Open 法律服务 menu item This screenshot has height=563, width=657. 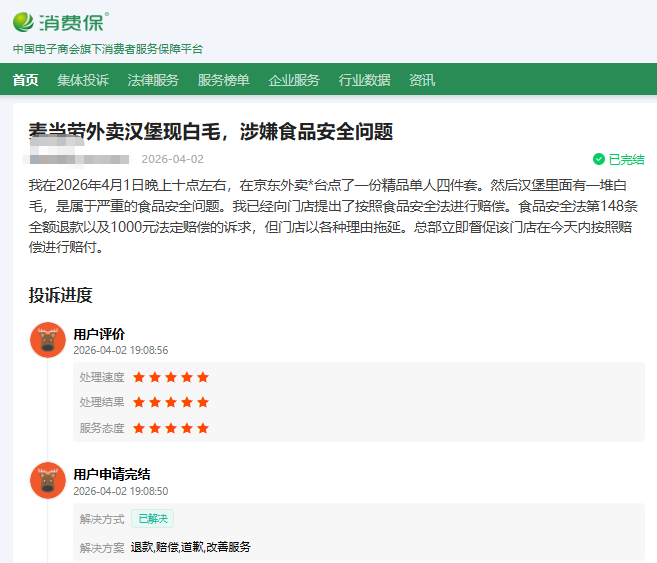tap(153, 80)
